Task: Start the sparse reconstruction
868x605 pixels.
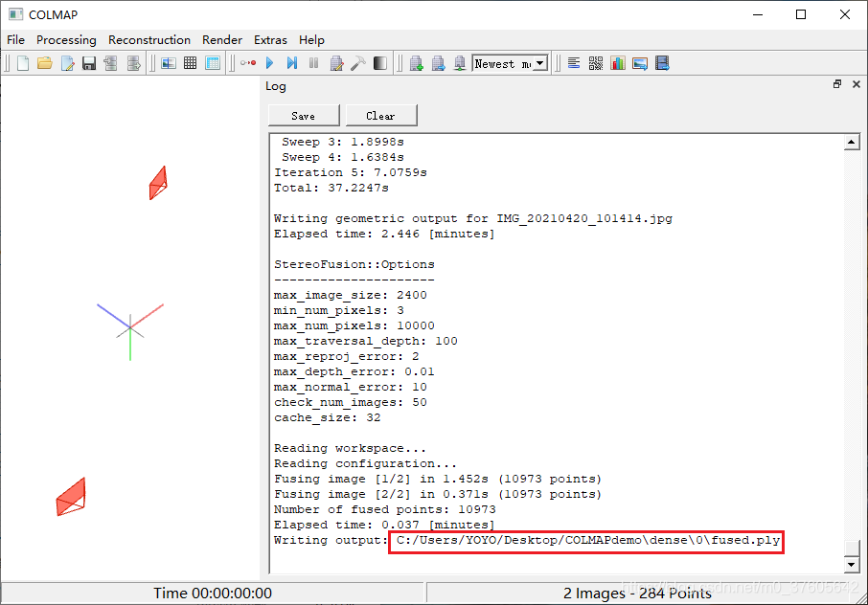Action: pos(269,62)
